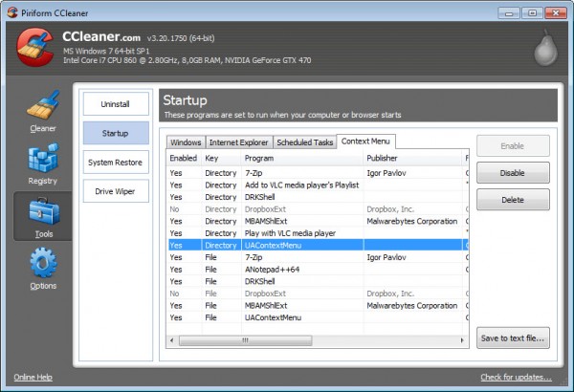Click Igor Pavlov publisher in Directory row
The image size is (574, 392).
386,173
